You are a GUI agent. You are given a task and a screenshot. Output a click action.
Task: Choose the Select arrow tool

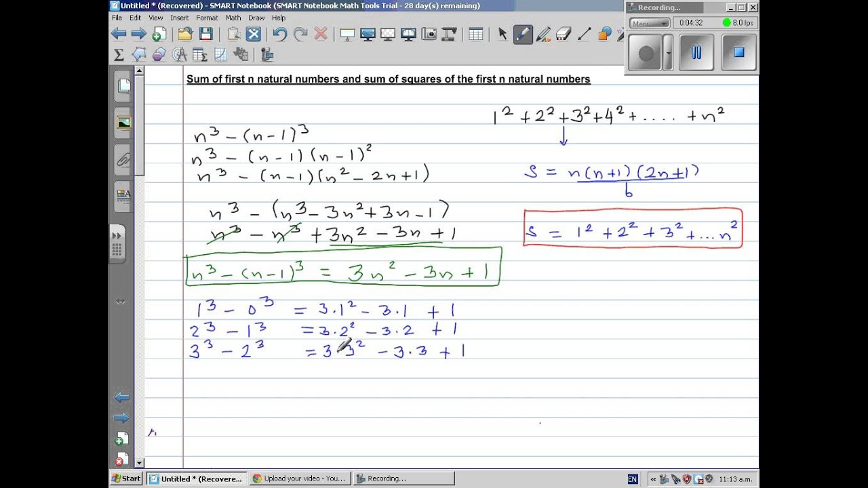pos(502,34)
